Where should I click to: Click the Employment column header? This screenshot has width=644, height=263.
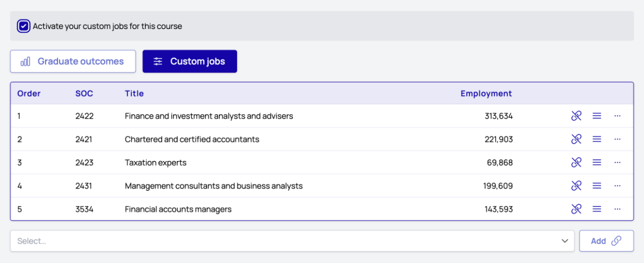coord(486,93)
